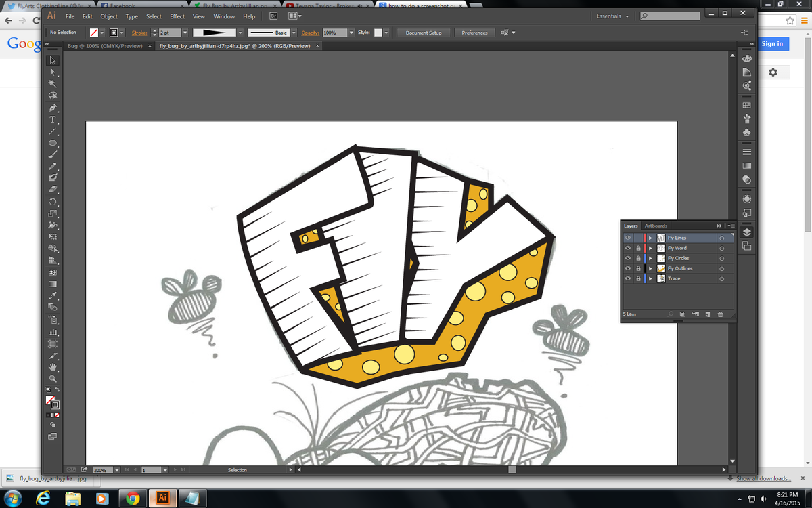Toggle visibility of Fly Circles layer
Viewport: 812px width, 508px height.
point(628,259)
